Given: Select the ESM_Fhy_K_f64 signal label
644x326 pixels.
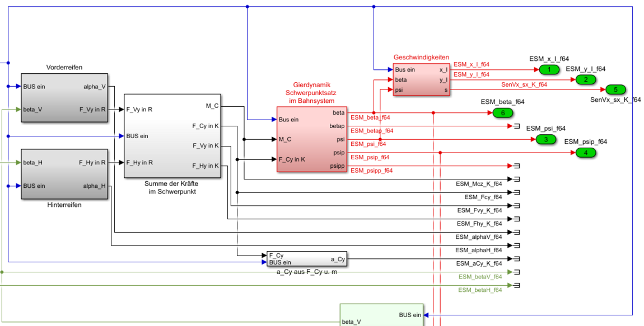Looking at the screenshot, I should coord(479,223).
